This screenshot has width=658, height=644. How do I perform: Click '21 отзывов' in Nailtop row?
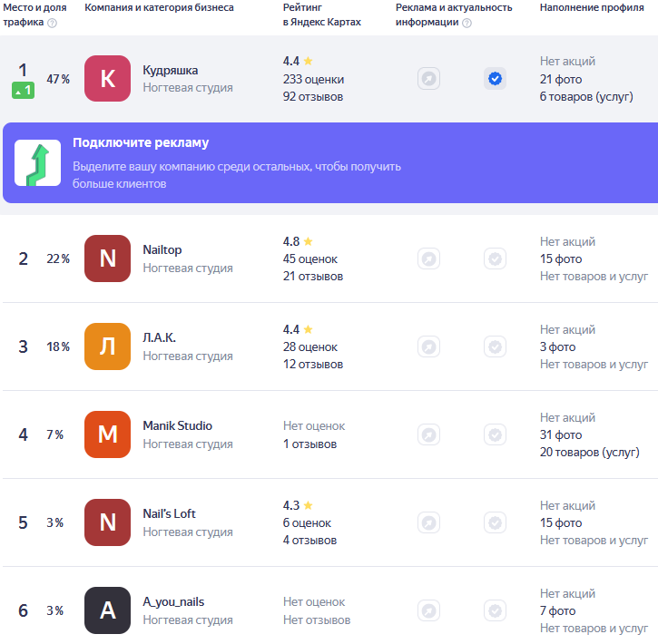tap(313, 277)
